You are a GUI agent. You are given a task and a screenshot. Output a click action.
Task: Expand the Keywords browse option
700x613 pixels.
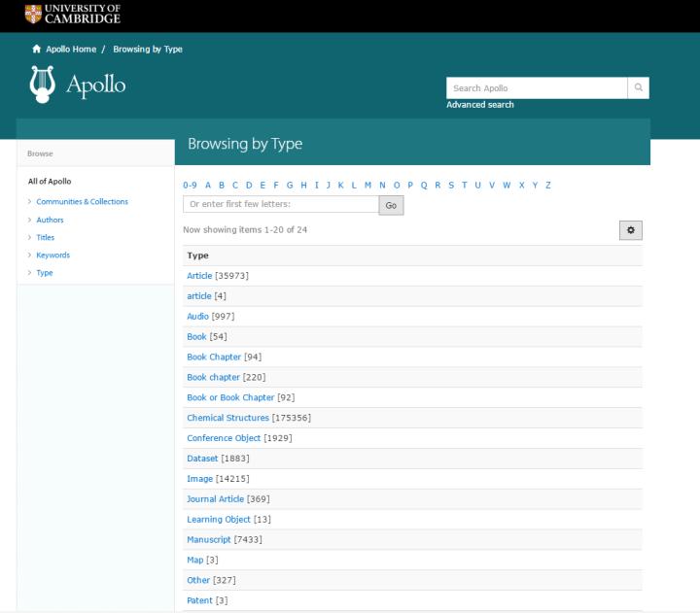52,255
